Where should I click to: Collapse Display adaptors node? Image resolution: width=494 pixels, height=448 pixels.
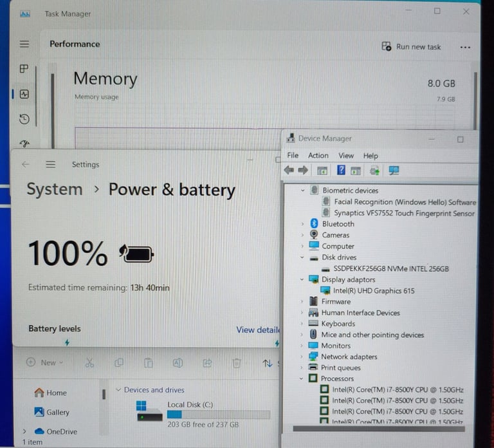[302, 279]
